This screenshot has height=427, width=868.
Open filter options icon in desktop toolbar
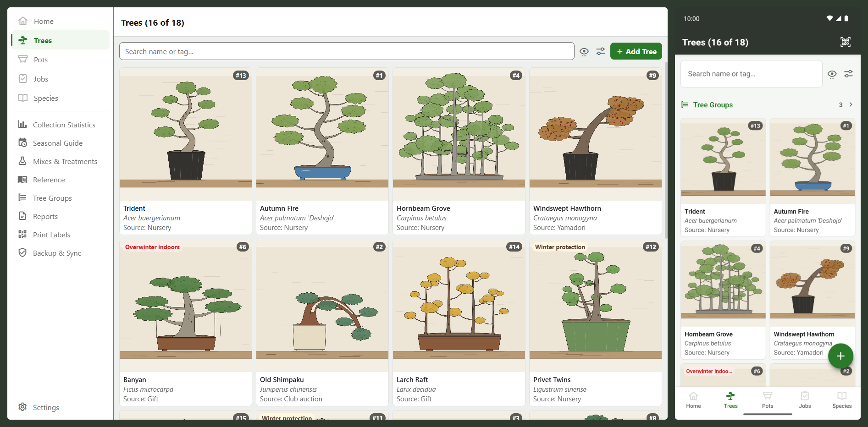coord(600,51)
